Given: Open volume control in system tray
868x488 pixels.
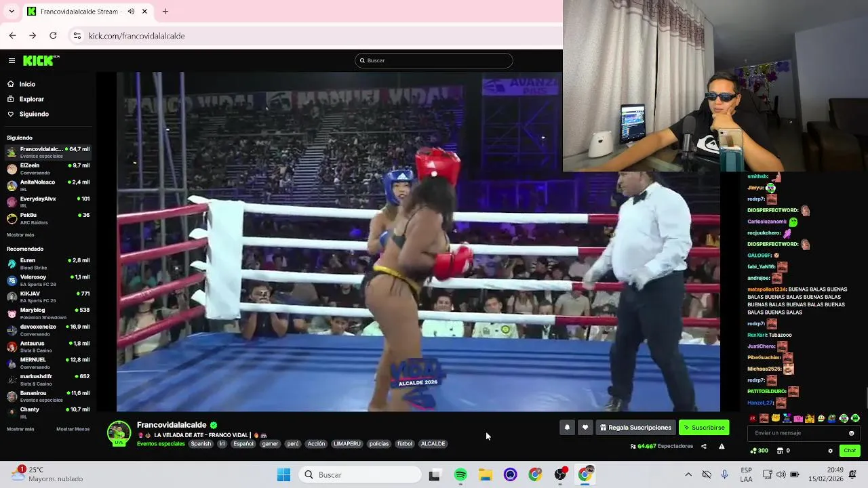Looking at the screenshot, I should pos(781,474).
